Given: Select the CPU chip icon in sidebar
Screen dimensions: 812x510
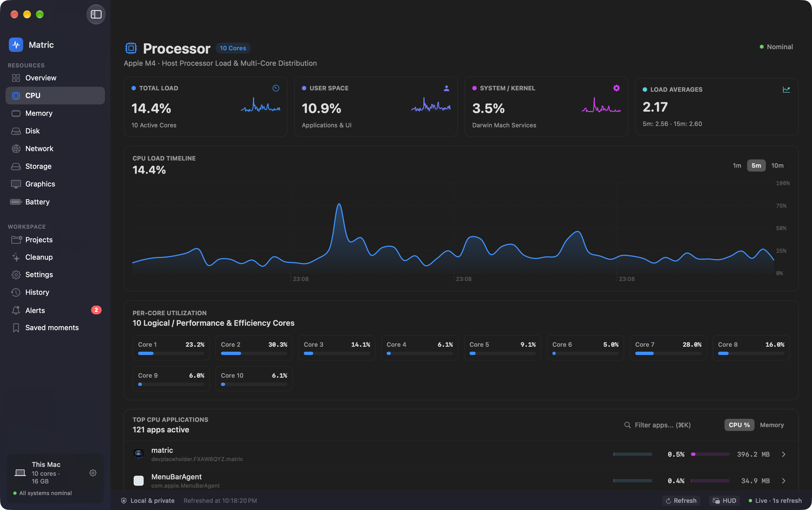Looking at the screenshot, I should pyautogui.click(x=16, y=96).
